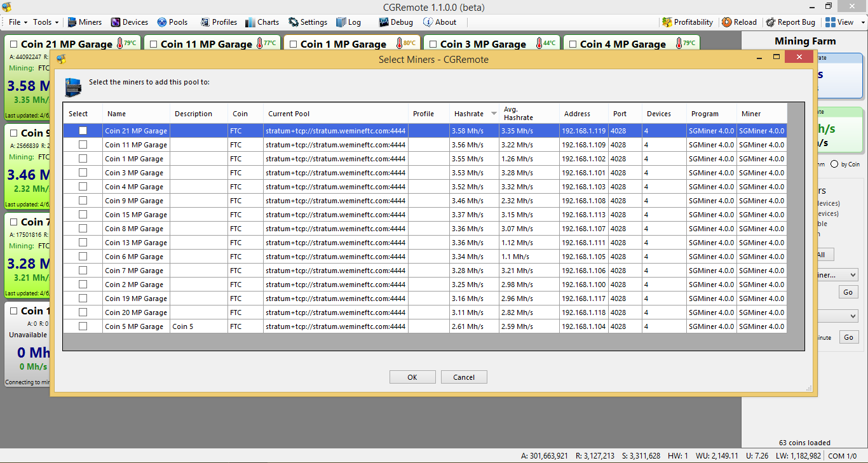Check the Coin 5 MP Garage row checkbox

pyautogui.click(x=83, y=326)
